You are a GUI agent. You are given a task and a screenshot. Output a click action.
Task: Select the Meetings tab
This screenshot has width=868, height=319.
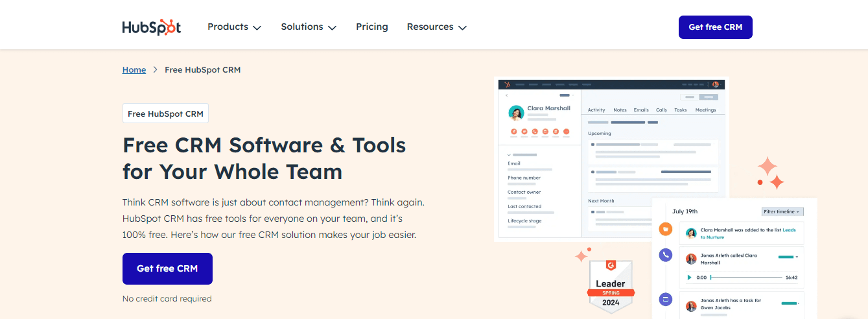tap(705, 110)
